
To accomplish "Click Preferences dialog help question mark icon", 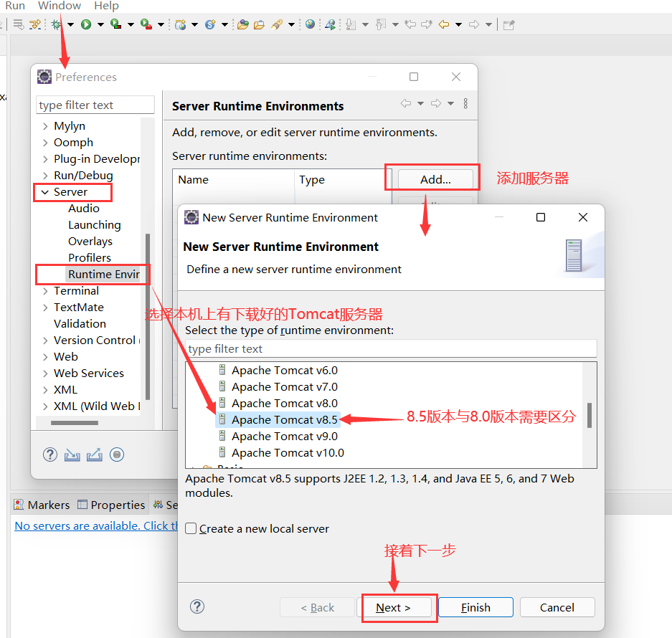I will tap(50, 454).
